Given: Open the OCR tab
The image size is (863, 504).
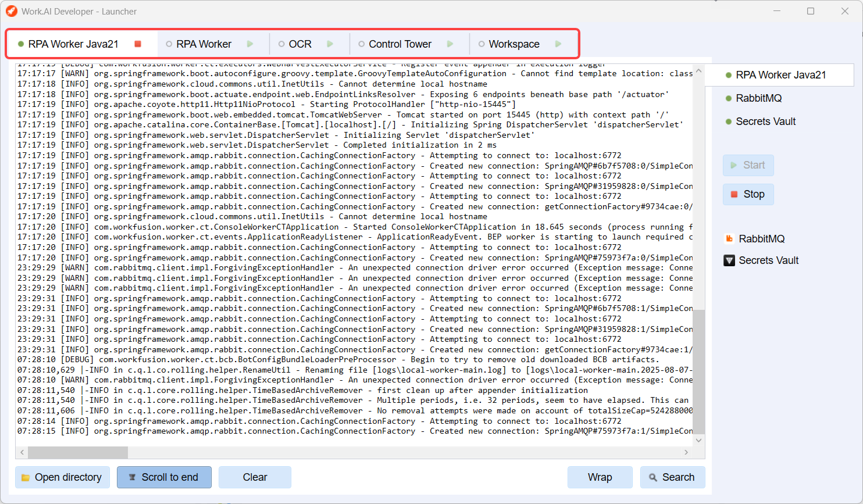Looking at the screenshot, I should pyautogui.click(x=300, y=44).
